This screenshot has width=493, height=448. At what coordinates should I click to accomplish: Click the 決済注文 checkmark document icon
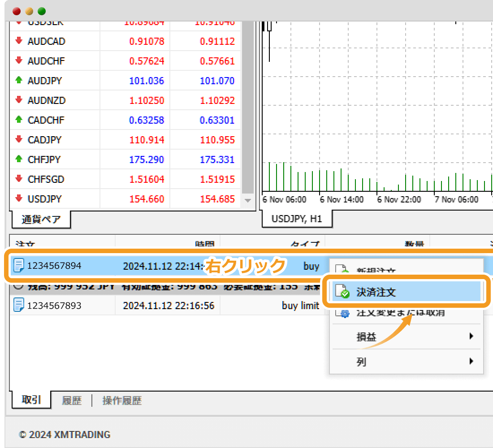[x=342, y=291]
